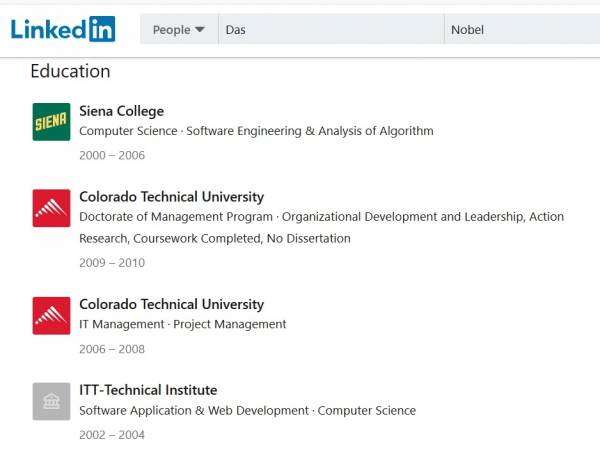600x453 pixels.
Task: Click the 2009 – 2010 date range
Action: 112,263
